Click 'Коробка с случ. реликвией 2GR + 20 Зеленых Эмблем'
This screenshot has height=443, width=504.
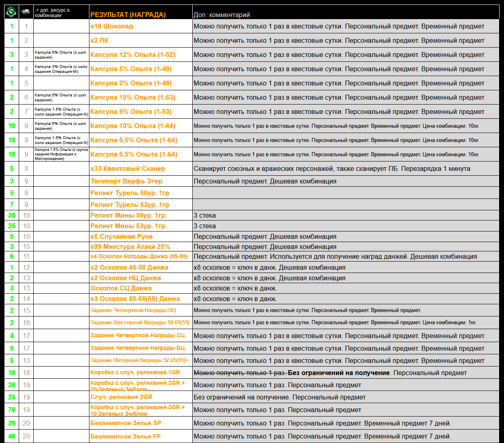tap(141, 385)
